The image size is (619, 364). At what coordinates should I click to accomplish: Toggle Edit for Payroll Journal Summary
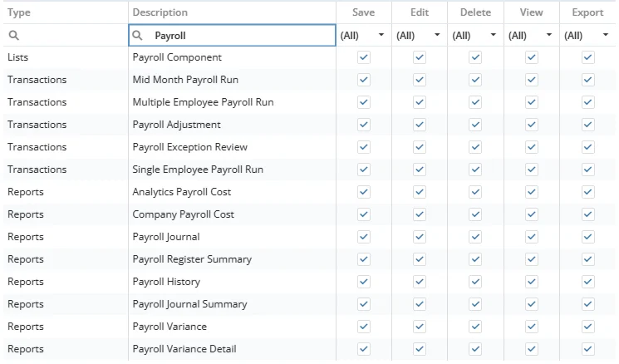pos(420,304)
